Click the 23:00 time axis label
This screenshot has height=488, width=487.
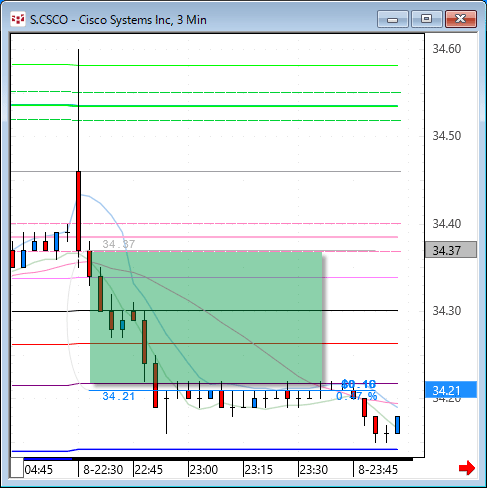204,470
